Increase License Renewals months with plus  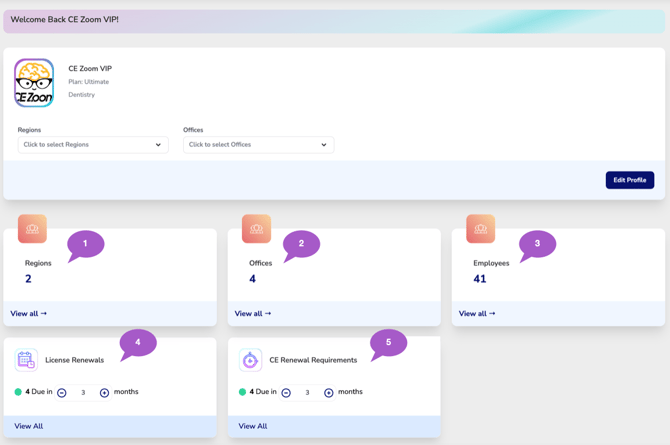click(104, 392)
